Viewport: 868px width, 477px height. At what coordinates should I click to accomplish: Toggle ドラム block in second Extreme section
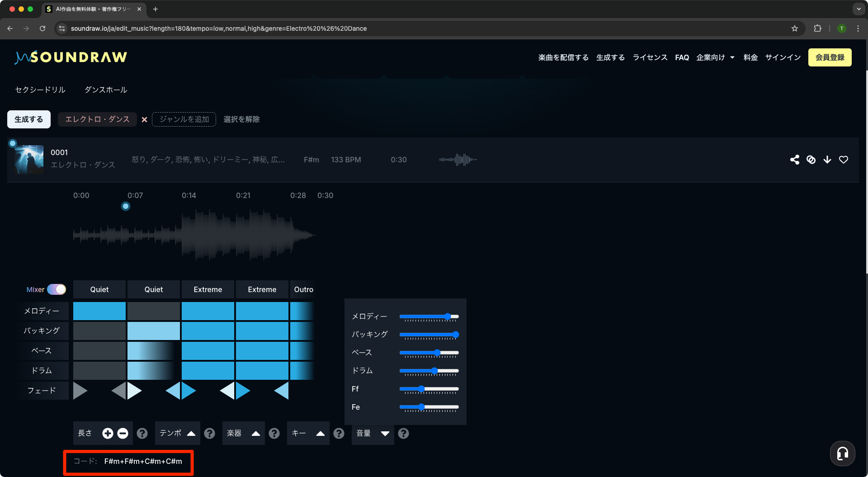[x=262, y=371]
